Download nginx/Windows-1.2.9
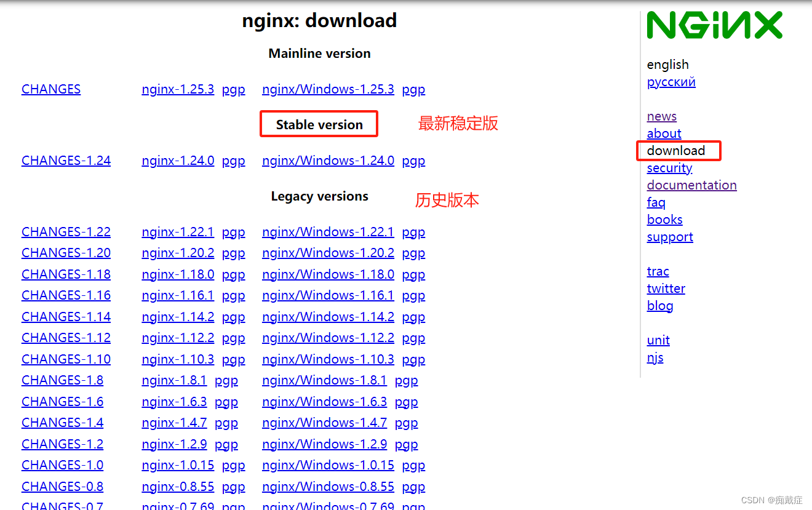Screen dimensions: 812x510 tap(324, 444)
